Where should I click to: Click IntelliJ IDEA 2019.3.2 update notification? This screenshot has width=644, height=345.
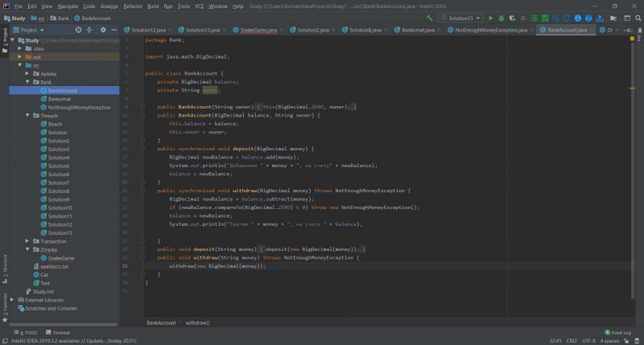(x=74, y=341)
